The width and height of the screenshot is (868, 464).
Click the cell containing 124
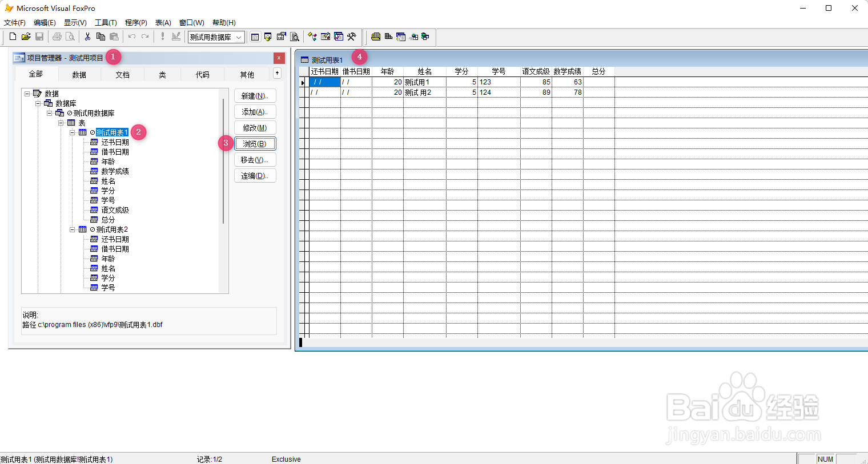[x=499, y=92]
